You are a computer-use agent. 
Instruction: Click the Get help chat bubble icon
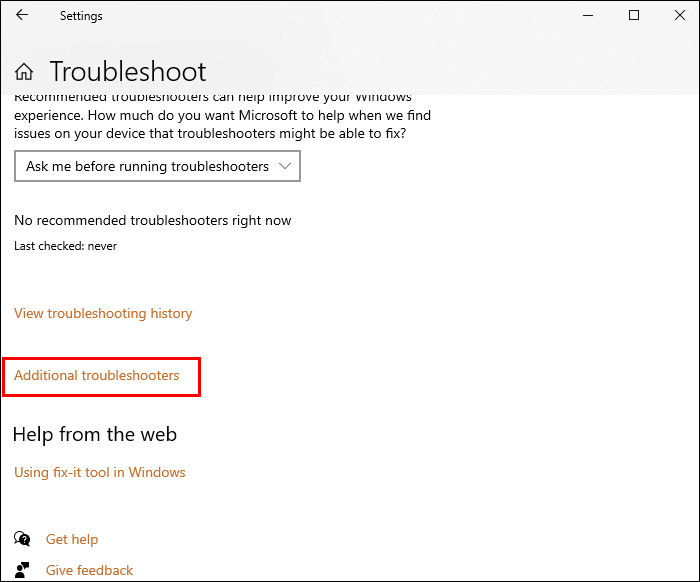click(x=23, y=539)
